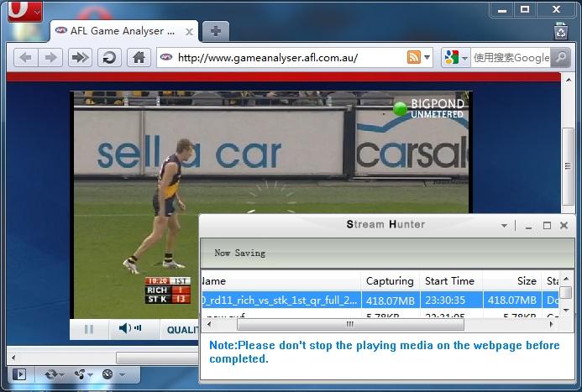The width and height of the screenshot is (582, 392).
Task: Click the Name column header in Stream Hunter
Action: tap(281, 281)
